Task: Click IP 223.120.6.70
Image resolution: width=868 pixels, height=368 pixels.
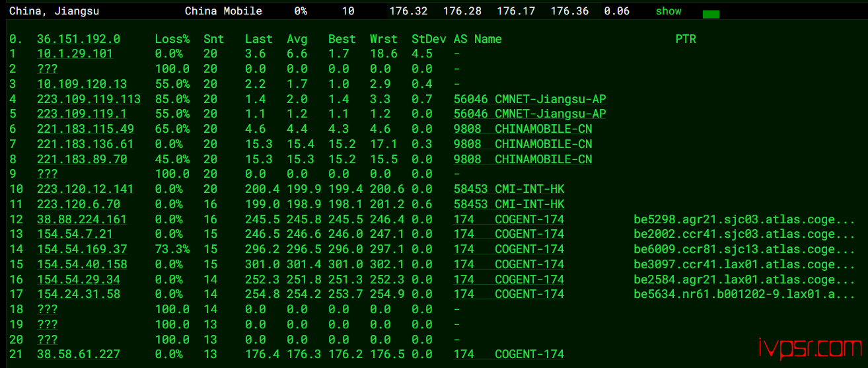Action: tap(79, 204)
